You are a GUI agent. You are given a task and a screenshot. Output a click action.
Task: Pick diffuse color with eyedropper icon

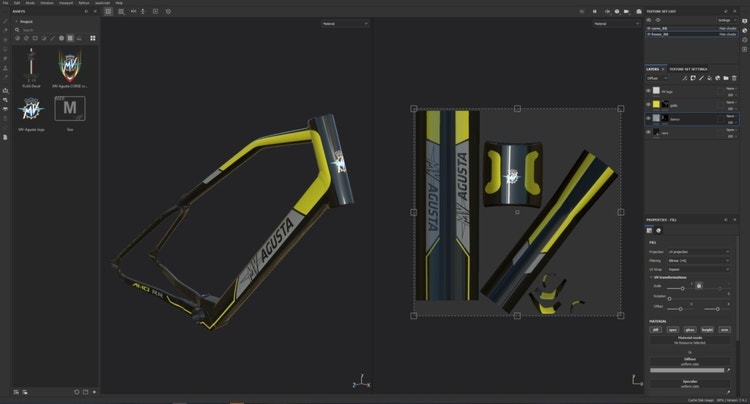coord(728,370)
